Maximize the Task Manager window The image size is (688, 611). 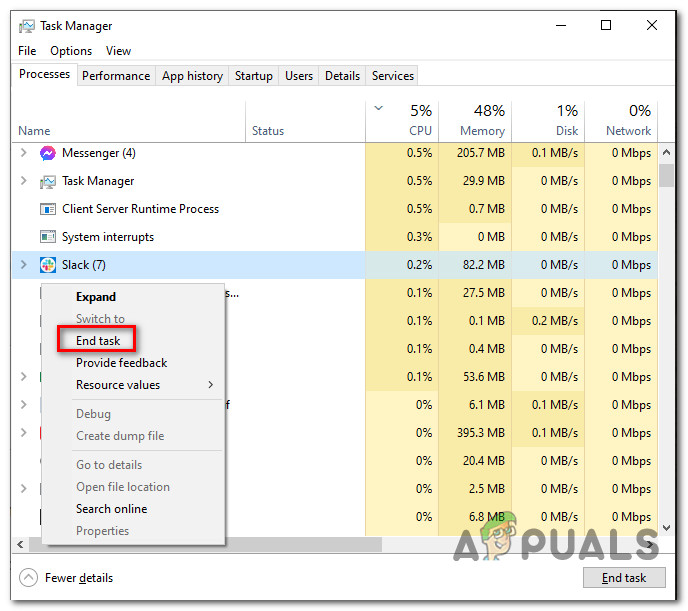[x=606, y=25]
